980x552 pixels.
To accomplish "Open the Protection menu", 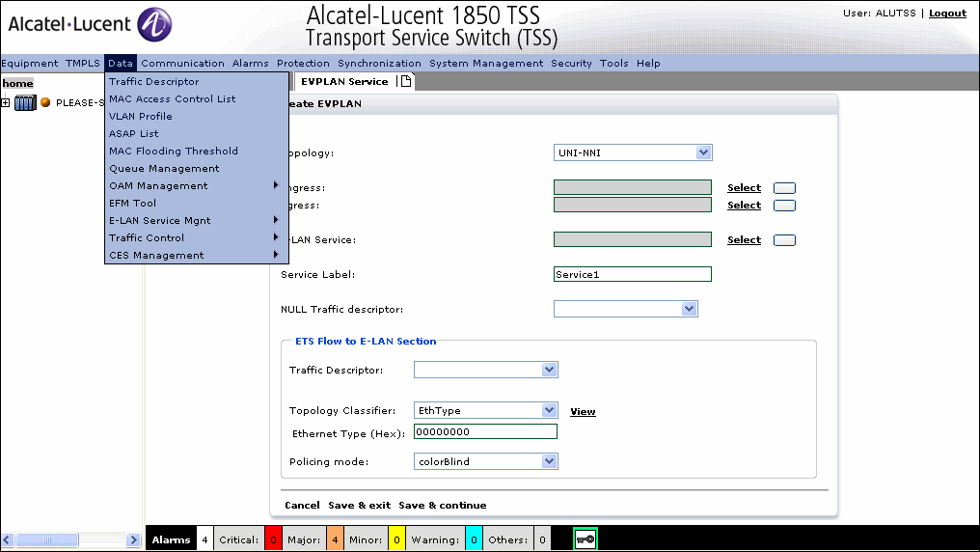I will click(x=303, y=63).
